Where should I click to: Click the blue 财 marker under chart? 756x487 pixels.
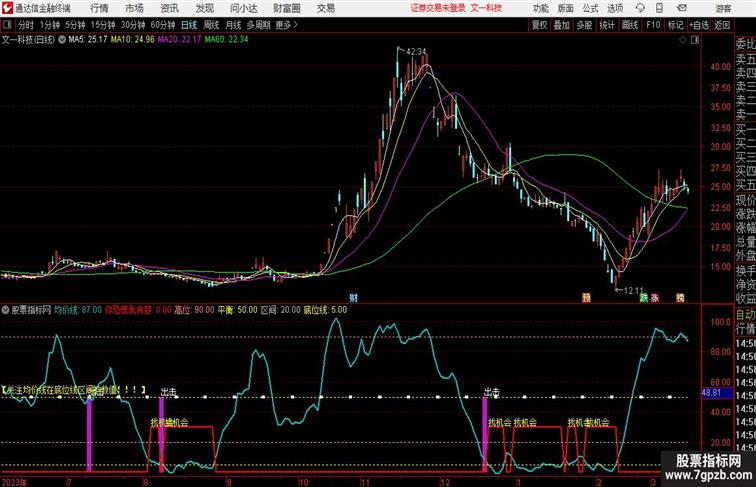tap(353, 298)
